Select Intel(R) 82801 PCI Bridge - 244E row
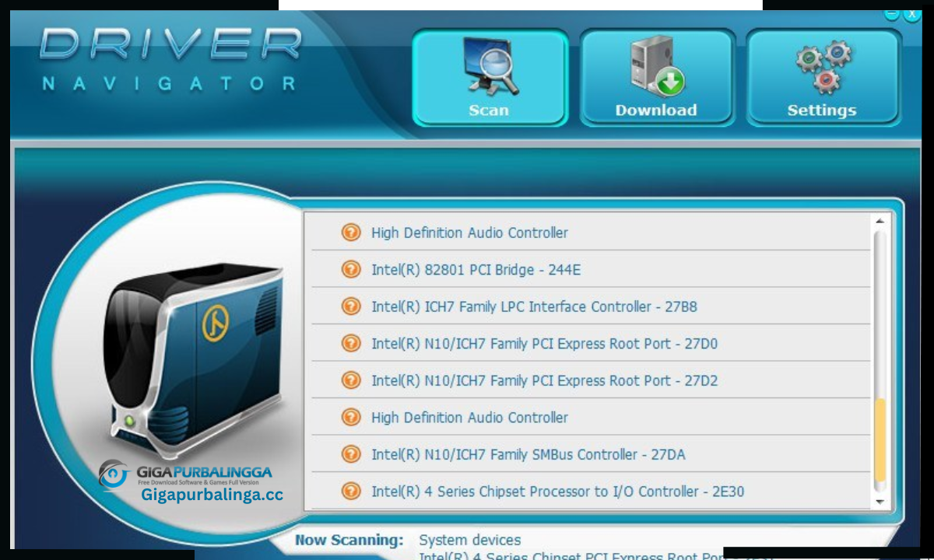This screenshot has width=934, height=560. point(591,269)
